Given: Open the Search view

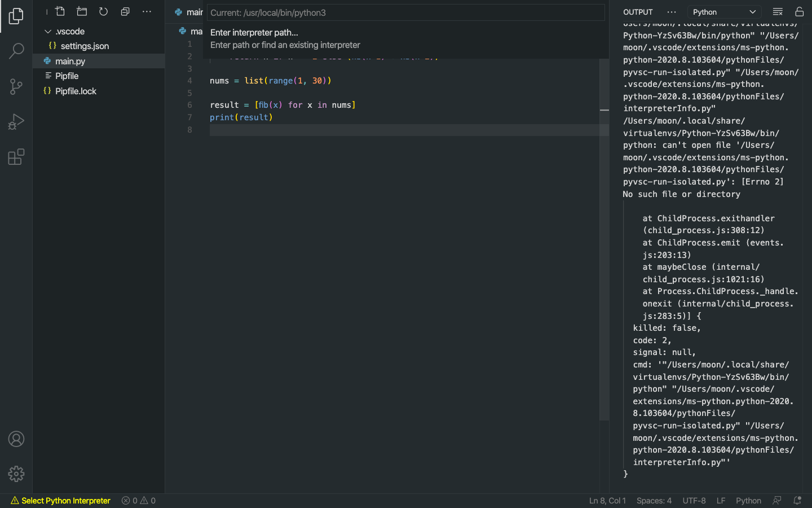Looking at the screenshot, I should coord(16,51).
